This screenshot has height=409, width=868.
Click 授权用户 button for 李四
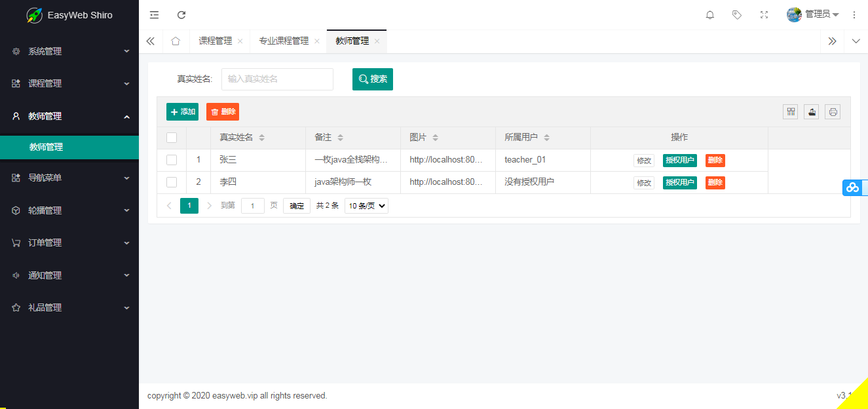679,183
